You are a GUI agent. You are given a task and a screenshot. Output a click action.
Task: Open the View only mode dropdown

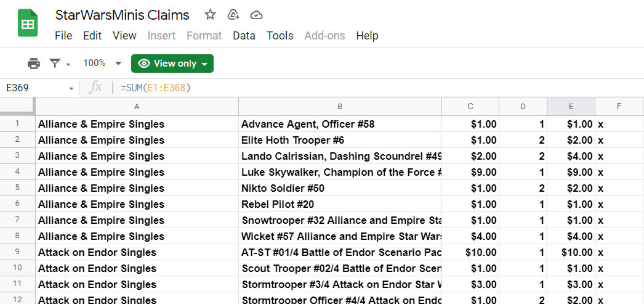[172, 64]
